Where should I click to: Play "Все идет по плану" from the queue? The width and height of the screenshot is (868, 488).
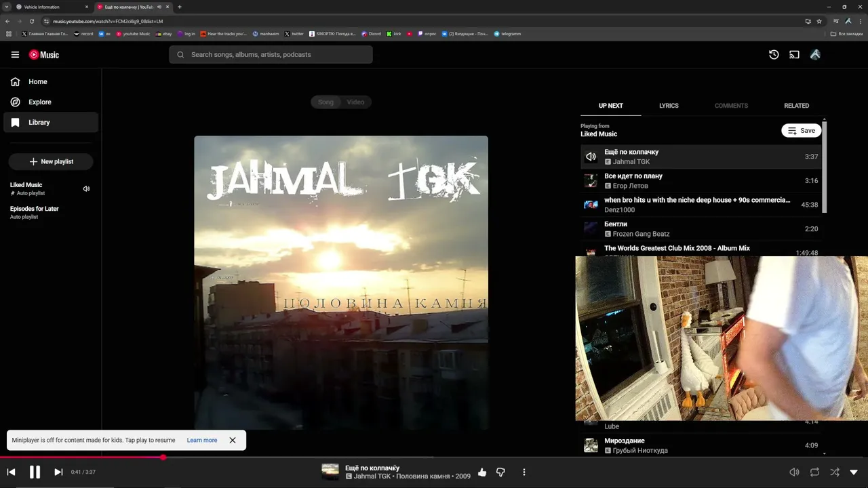click(701, 181)
